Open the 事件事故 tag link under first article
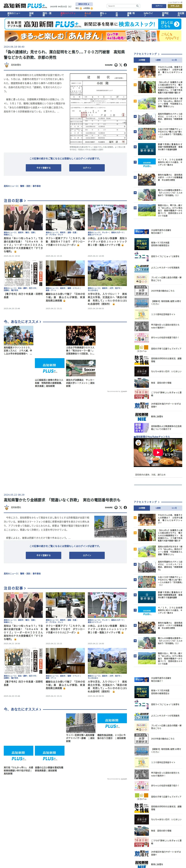This screenshot has width=186, height=868. (x=37, y=186)
